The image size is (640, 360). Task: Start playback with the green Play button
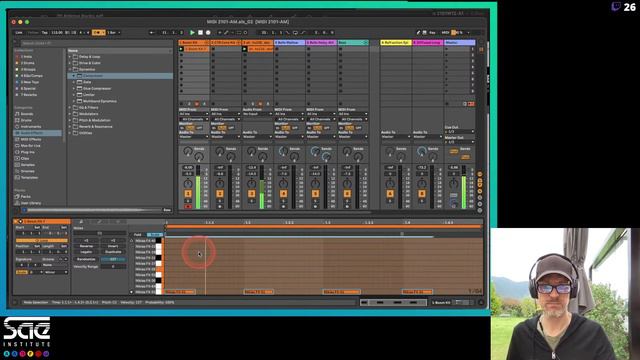pos(192,32)
